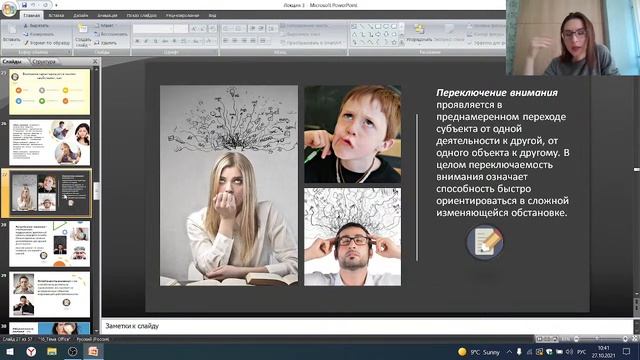Switch to the Structure (Структура) pane tab
640x360 pixels.
click(x=44, y=62)
